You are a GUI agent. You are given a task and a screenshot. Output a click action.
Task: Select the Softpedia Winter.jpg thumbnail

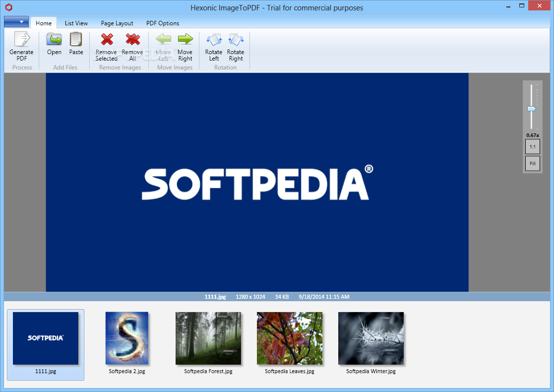point(370,338)
